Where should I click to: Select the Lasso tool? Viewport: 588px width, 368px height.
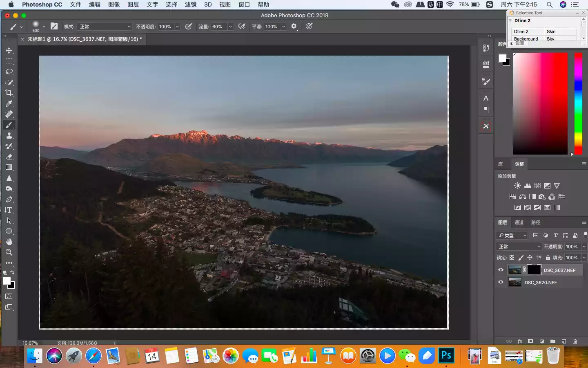coord(9,72)
